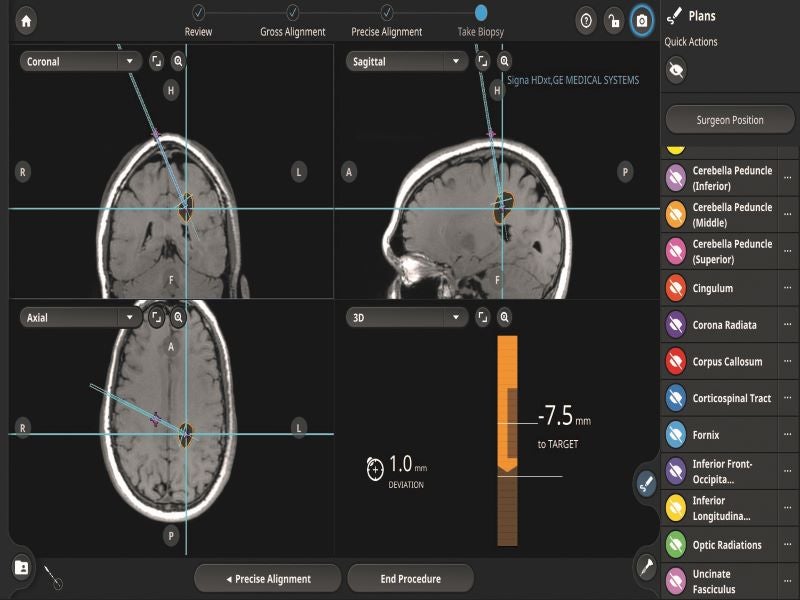Switch to the Review step

(x=198, y=13)
